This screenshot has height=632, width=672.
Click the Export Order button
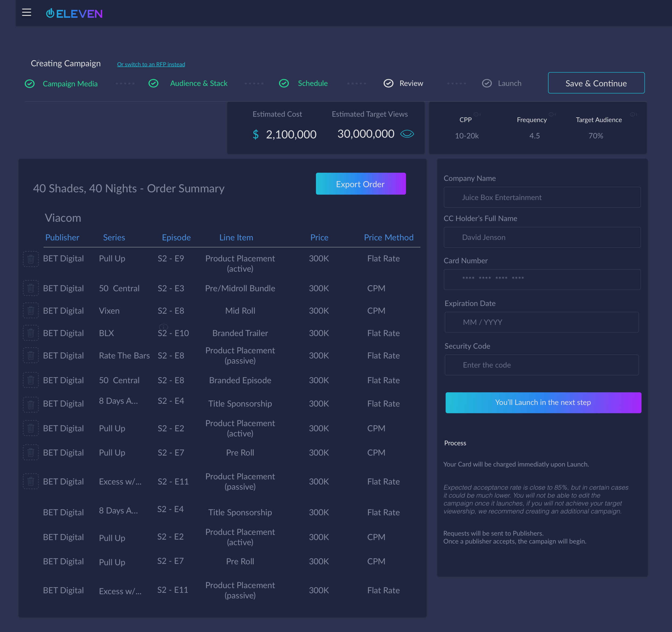(x=361, y=184)
